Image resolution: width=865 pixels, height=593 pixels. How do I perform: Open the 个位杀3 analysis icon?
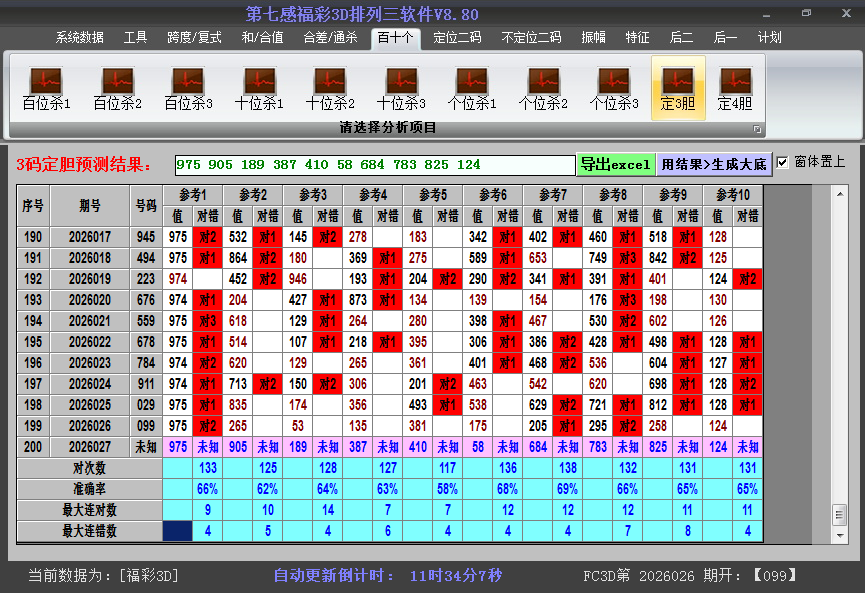(x=614, y=88)
